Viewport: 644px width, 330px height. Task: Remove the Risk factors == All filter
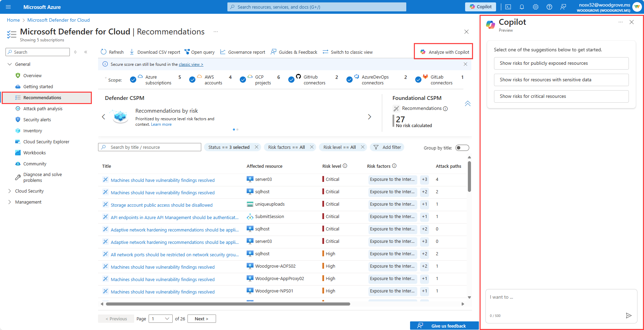(312, 147)
